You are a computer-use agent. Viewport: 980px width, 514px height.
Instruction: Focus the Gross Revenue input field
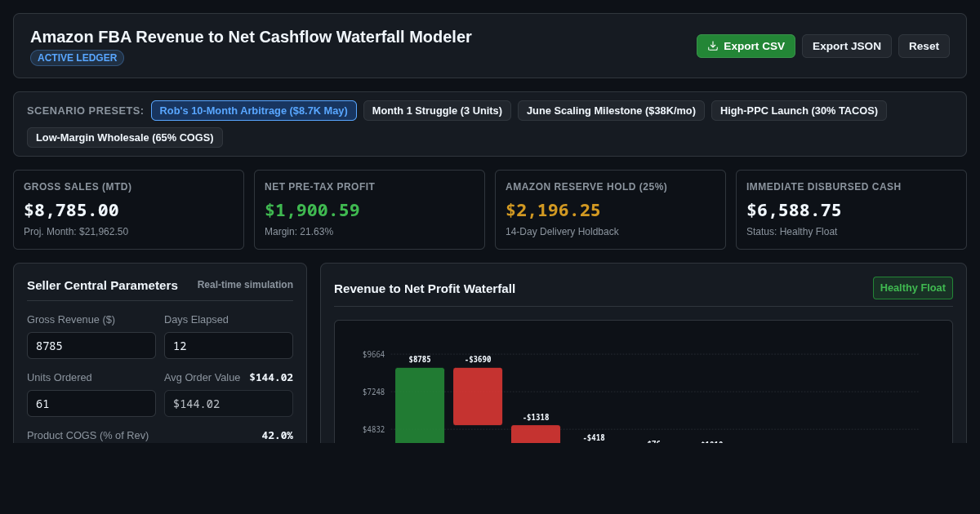click(91, 346)
